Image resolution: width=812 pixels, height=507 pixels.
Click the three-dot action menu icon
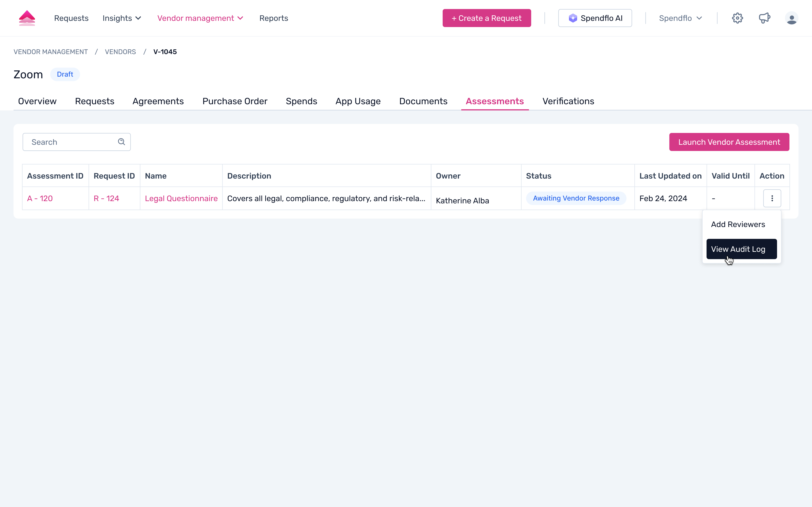(772, 198)
